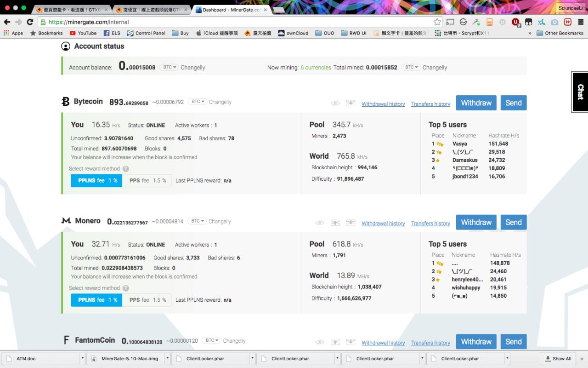Send Bytecoin to another user
588x368 pixels.
point(514,103)
